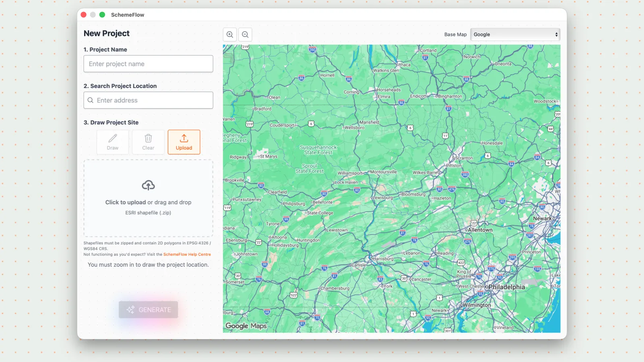
Task: Click the 'ESRI shapefile (.zip)' text
Action: pos(148,213)
